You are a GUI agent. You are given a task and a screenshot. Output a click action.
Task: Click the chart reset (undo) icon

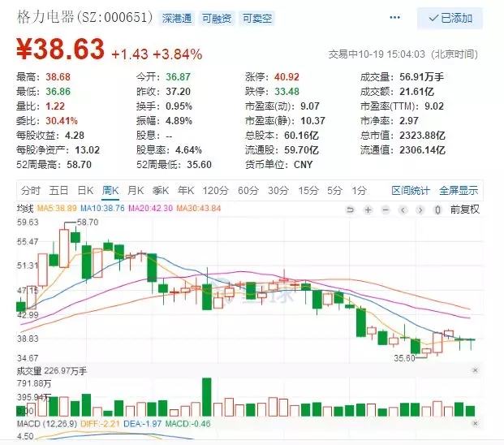[351, 210]
